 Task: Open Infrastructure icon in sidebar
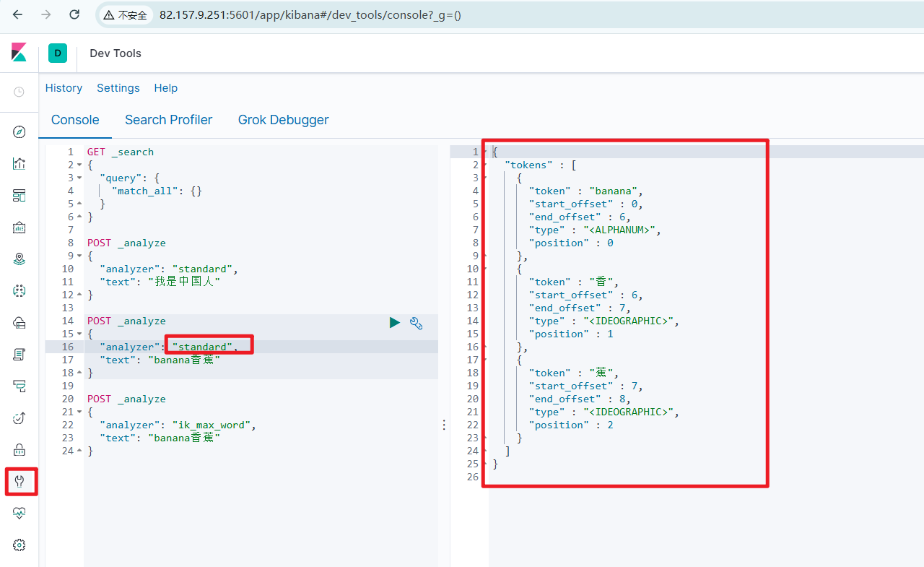19,322
